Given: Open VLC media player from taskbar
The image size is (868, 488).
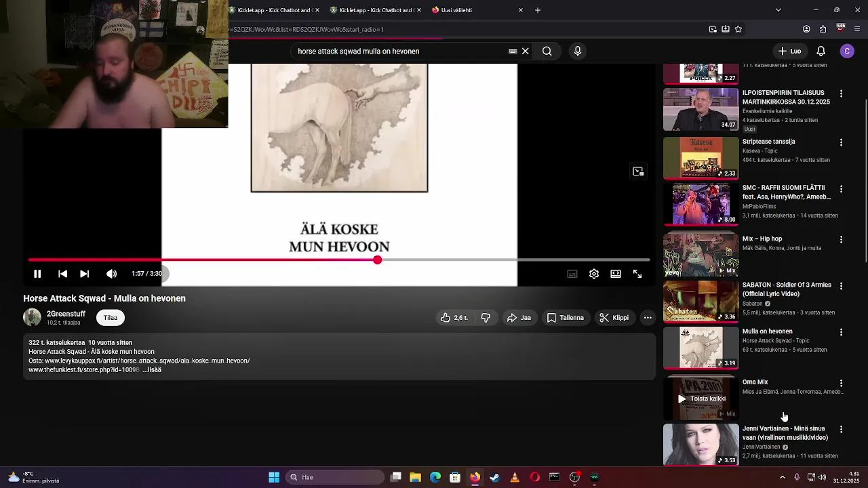Looking at the screenshot, I should (514, 477).
